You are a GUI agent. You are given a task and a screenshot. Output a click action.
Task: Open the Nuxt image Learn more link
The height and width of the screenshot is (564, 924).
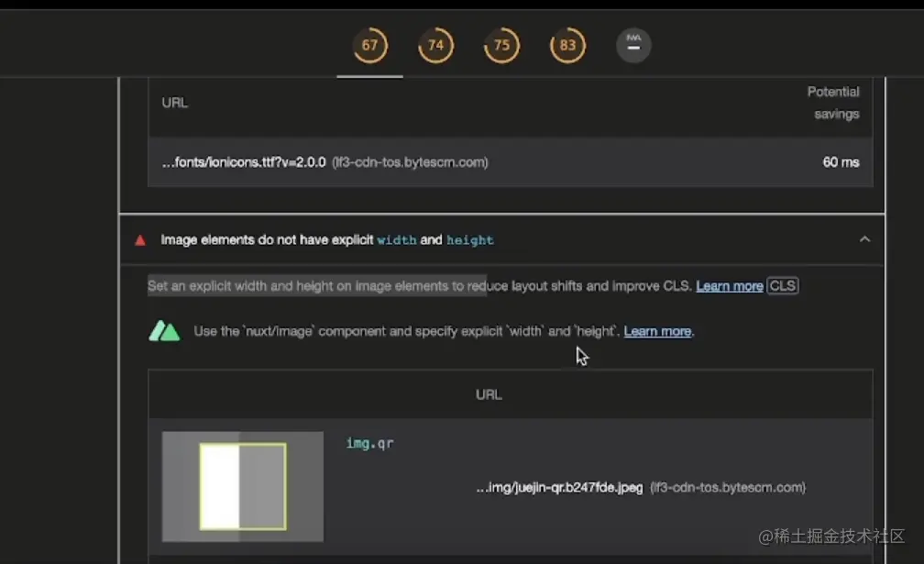(657, 331)
